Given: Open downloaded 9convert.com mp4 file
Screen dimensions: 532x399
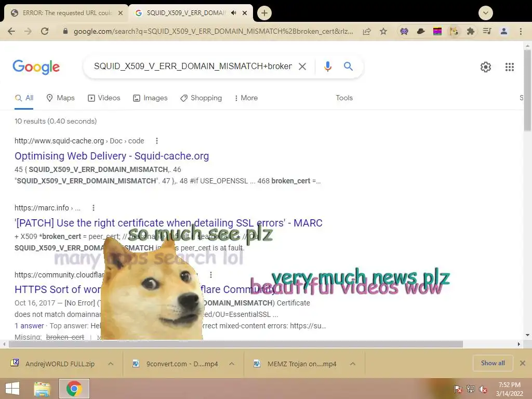Looking at the screenshot, I should point(176,364).
